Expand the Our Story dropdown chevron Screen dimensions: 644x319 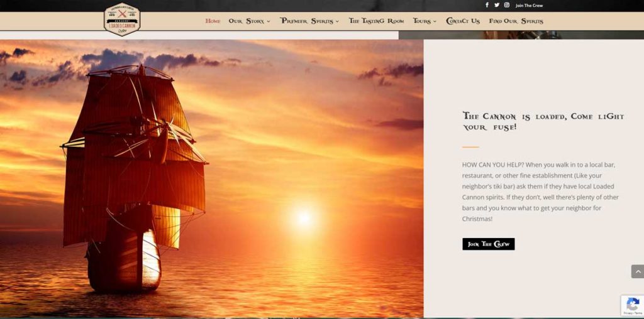(x=269, y=21)
